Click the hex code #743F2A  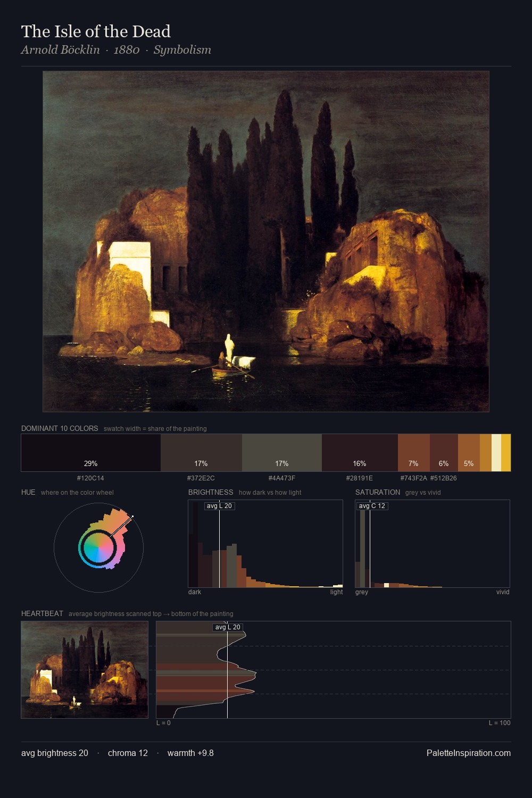(414, 478)
